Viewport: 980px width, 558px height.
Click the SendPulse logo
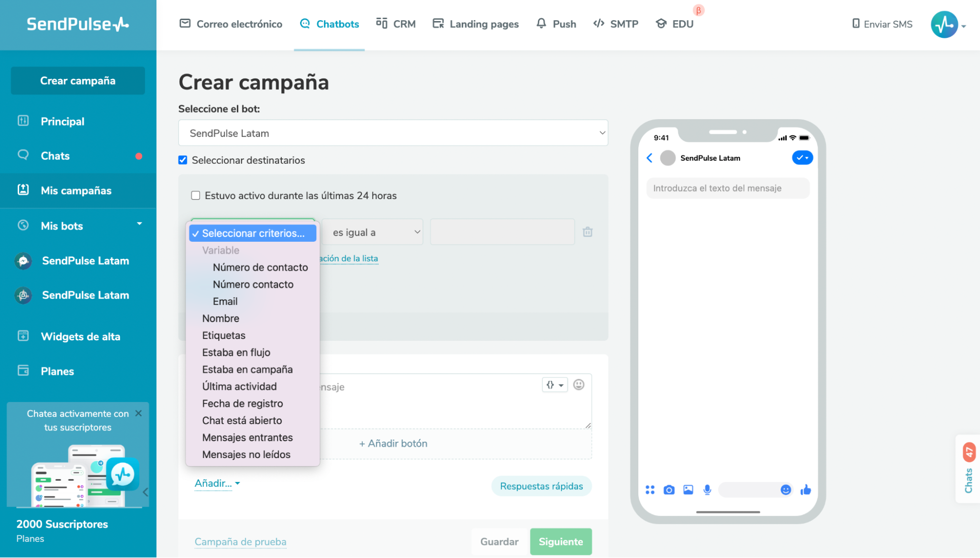77,24
